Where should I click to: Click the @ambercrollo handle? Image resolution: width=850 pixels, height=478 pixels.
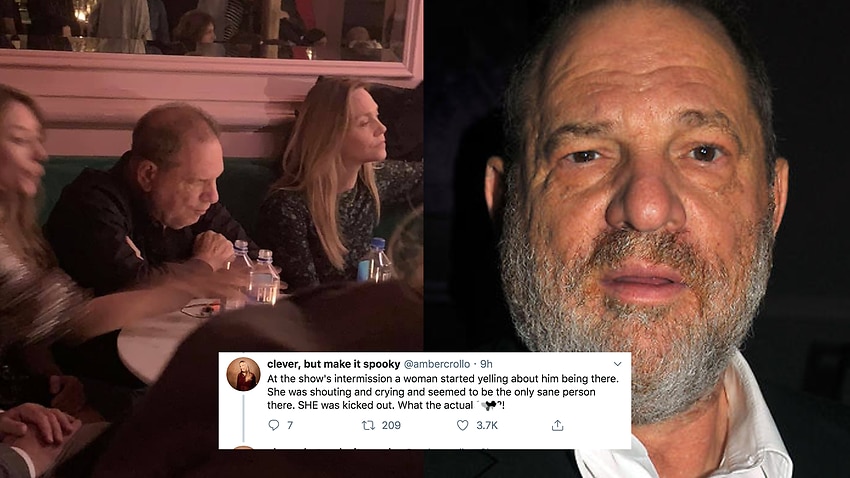436,362
